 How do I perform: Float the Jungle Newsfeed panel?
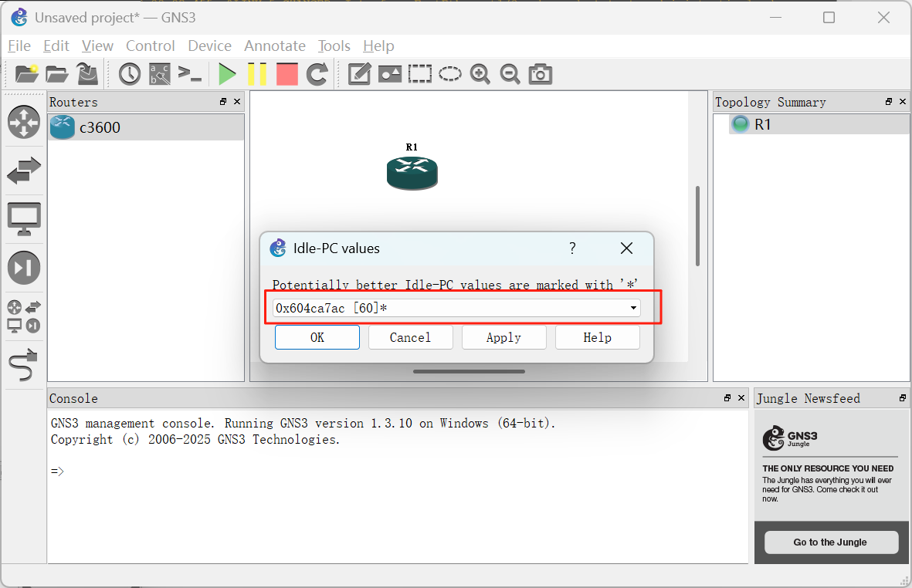tap(902, 398)
